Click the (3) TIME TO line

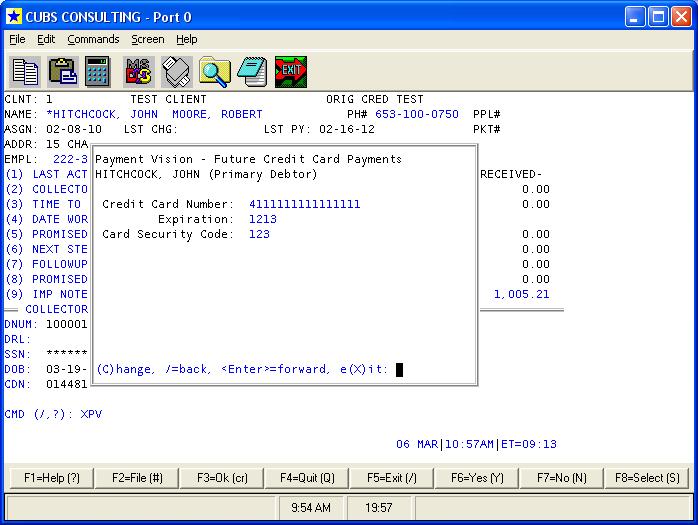coord(43,204)
